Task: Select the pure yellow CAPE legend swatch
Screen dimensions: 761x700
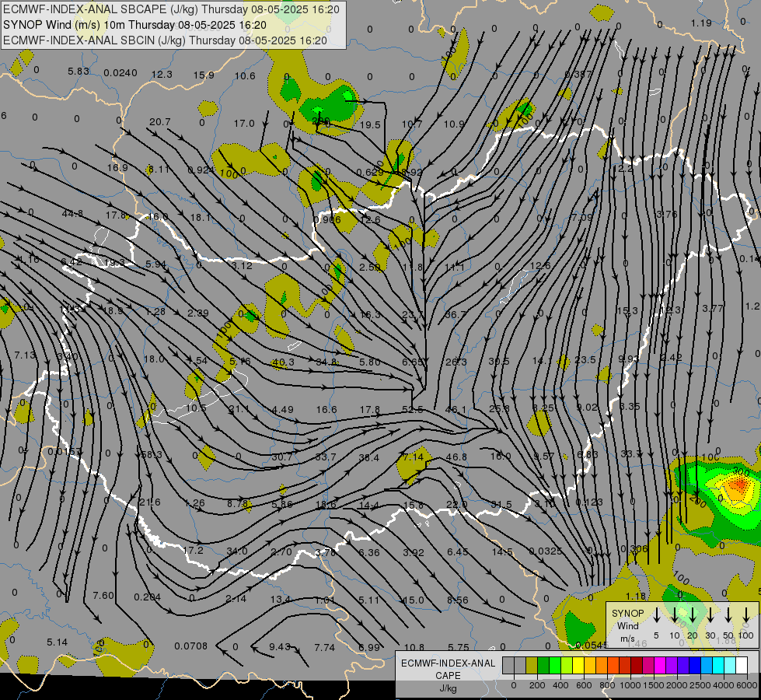Action: coord(578,665)
